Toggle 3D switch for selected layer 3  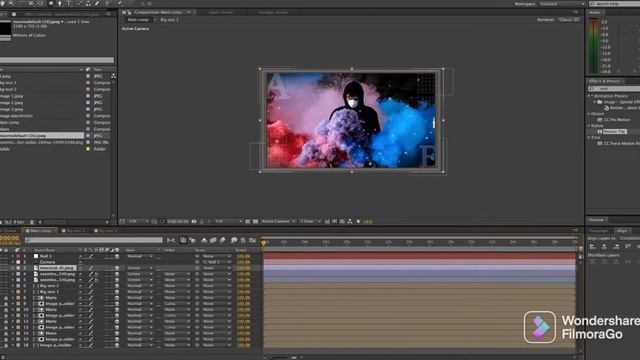(117, 268)
